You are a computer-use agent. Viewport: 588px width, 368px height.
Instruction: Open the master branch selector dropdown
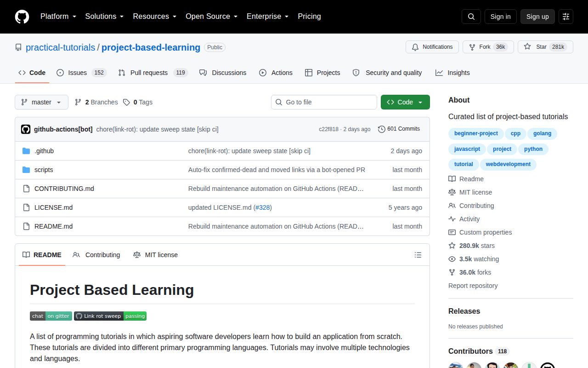click(41, 102)
